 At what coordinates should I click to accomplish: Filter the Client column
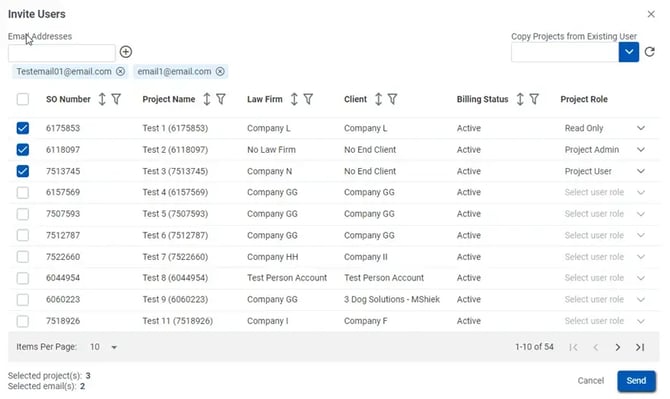pos(393,99)
